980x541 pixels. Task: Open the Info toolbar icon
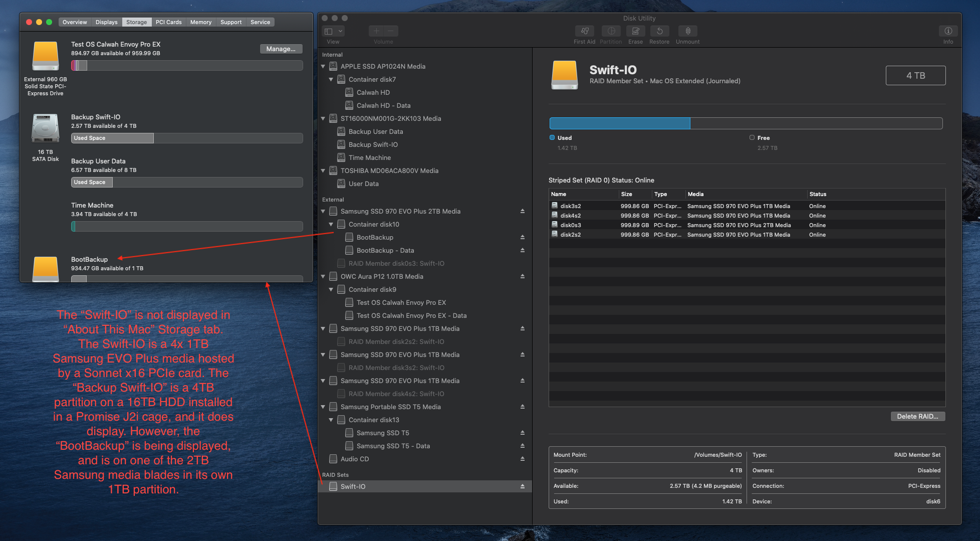pyautogui.click(x=948, y=31)
